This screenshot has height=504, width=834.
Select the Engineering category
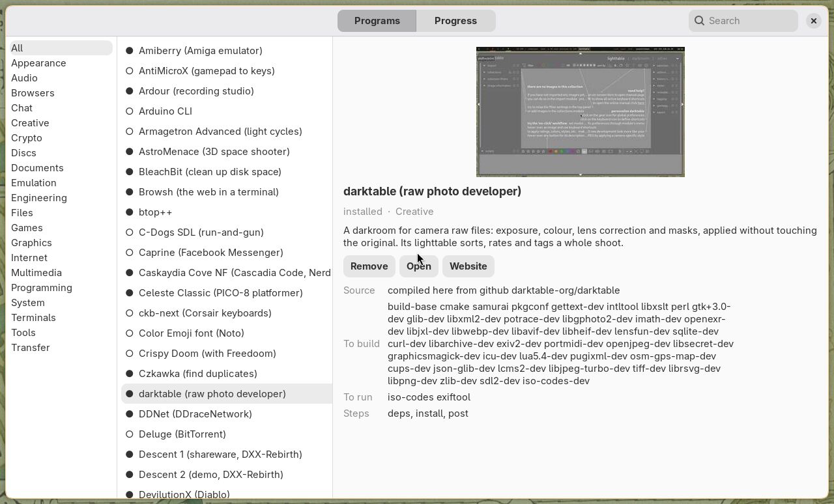point(61,198)
